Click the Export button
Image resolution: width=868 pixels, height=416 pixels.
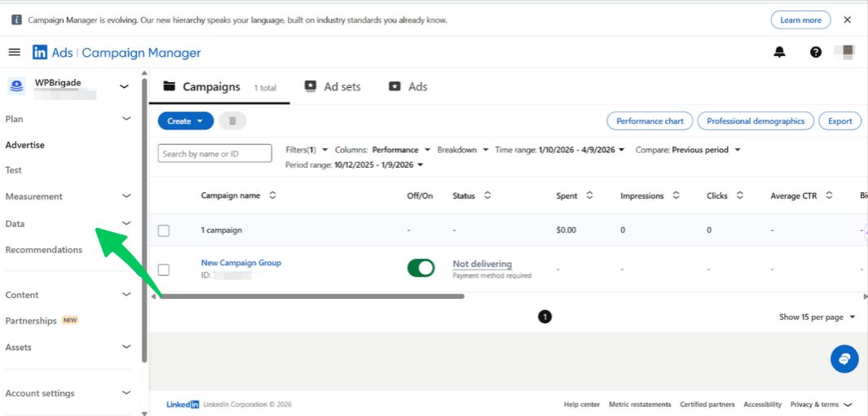click(839, 120)
